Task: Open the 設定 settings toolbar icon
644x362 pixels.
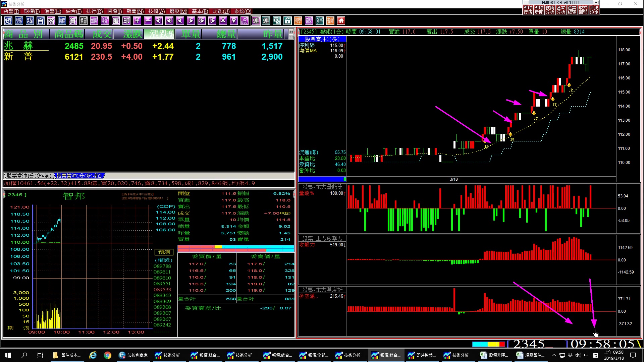Action: [x=105, y=21]
